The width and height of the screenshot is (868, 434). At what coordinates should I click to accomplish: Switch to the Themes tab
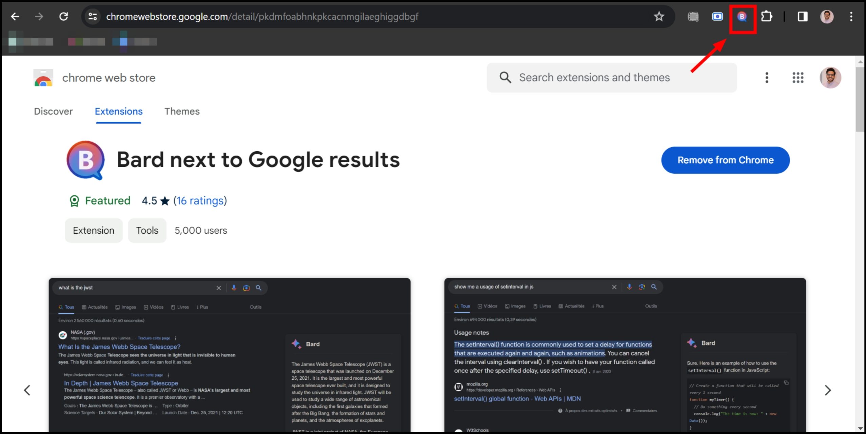182,111
